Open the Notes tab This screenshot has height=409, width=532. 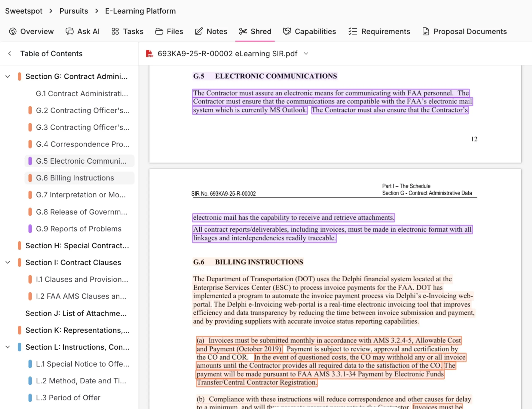pyautogui.click(x=211, y=31)
